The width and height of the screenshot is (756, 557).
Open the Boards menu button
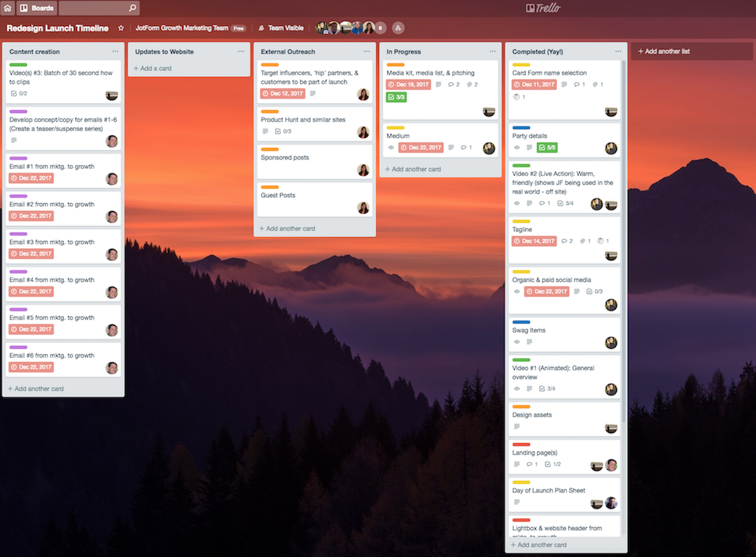coord(37,8)
